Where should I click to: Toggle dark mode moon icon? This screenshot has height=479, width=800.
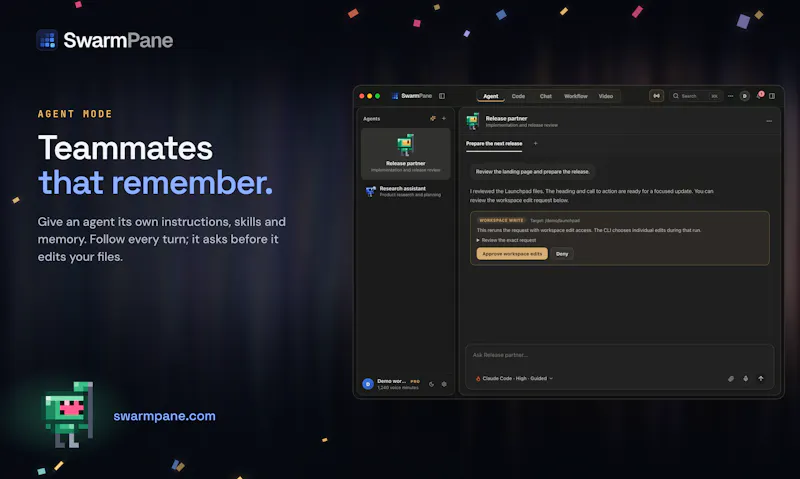431,384
